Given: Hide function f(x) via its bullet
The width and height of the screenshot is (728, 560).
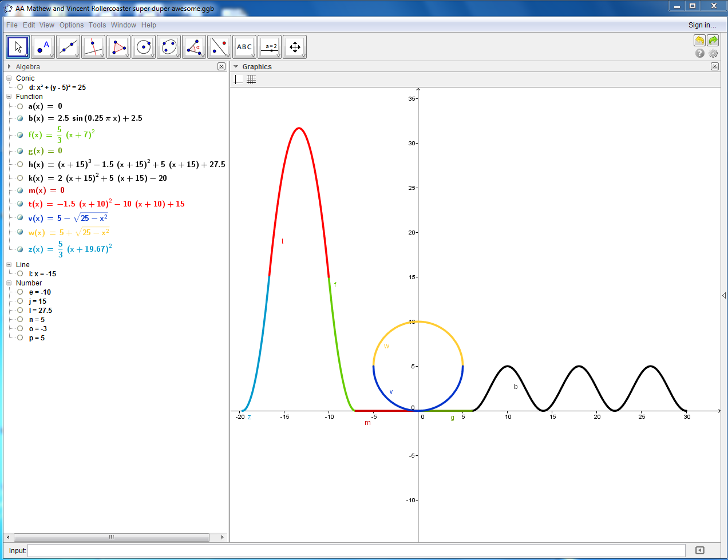Looking at the screenshot, I should [x=20, y=135].
